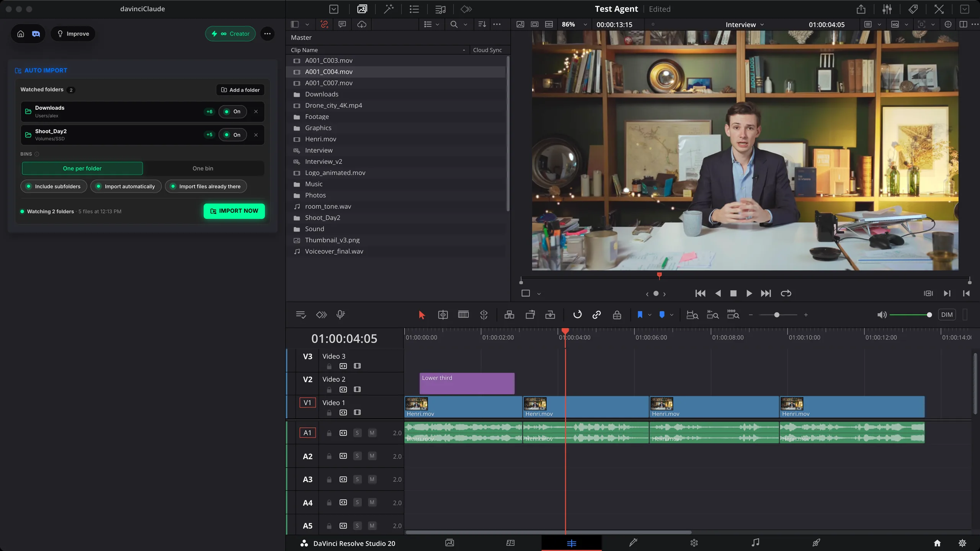This screenshot has width=980, height=551.
Task: Click the blue Marker icon
Action: tap(662, 315)
